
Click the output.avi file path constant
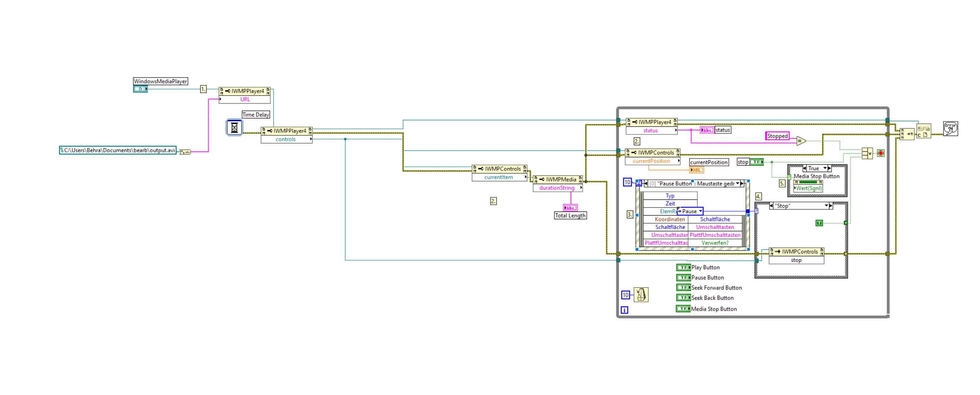pos(118,150)
